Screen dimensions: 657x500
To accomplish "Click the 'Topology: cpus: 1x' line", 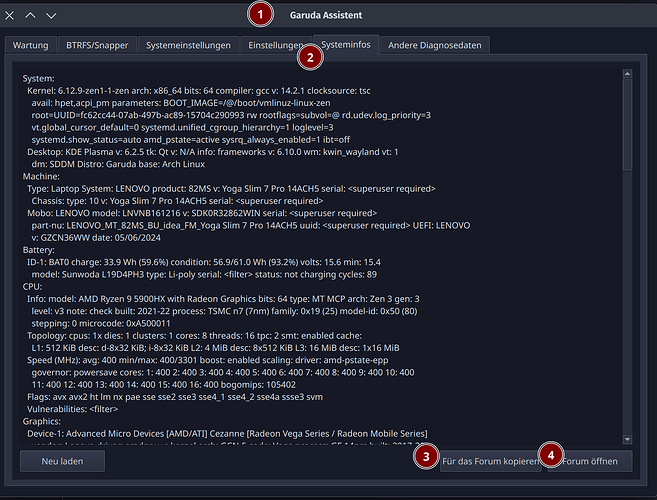I will pyautogui.click(x=194, y=336).
